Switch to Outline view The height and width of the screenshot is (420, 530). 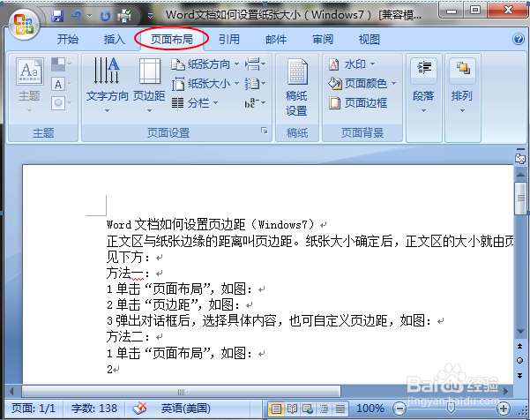click(324, 409)
